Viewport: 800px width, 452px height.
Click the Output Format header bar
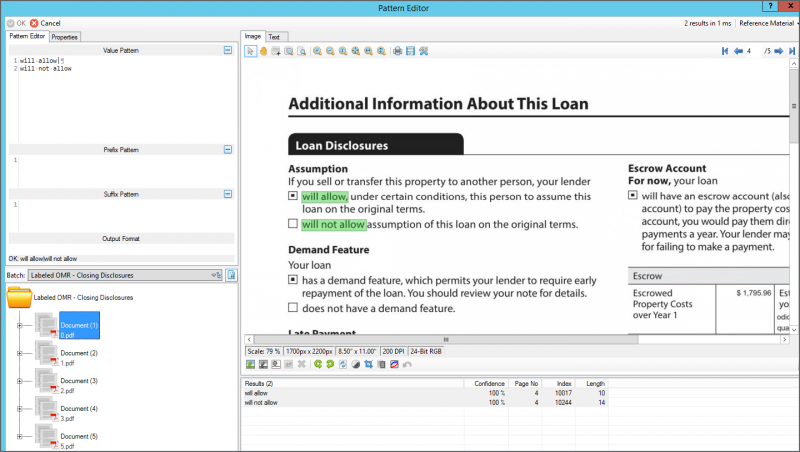121,239
